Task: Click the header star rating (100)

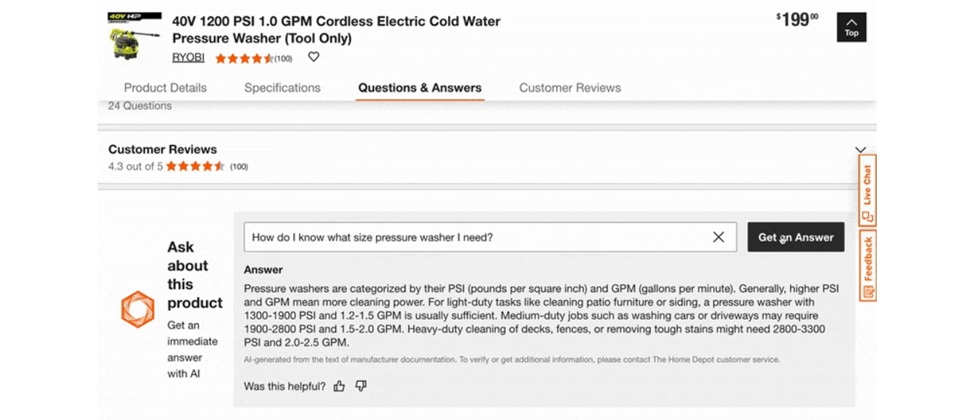Action: point(253,59)
